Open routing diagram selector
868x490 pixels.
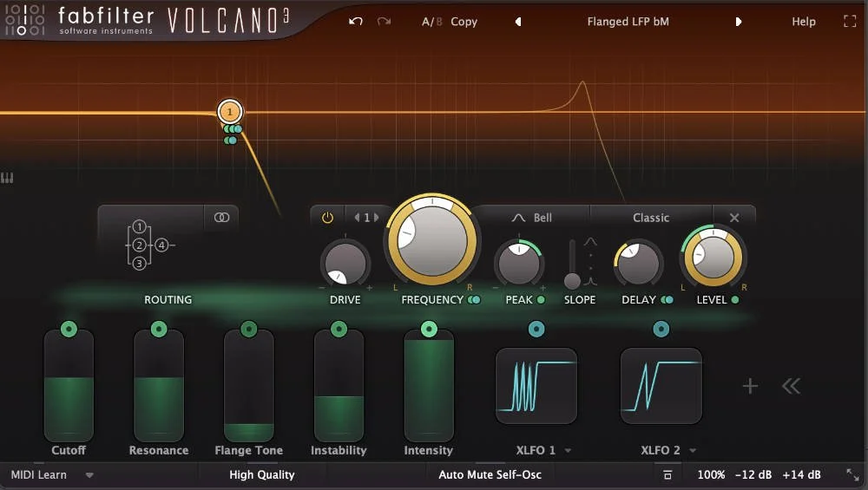(150, 245)
